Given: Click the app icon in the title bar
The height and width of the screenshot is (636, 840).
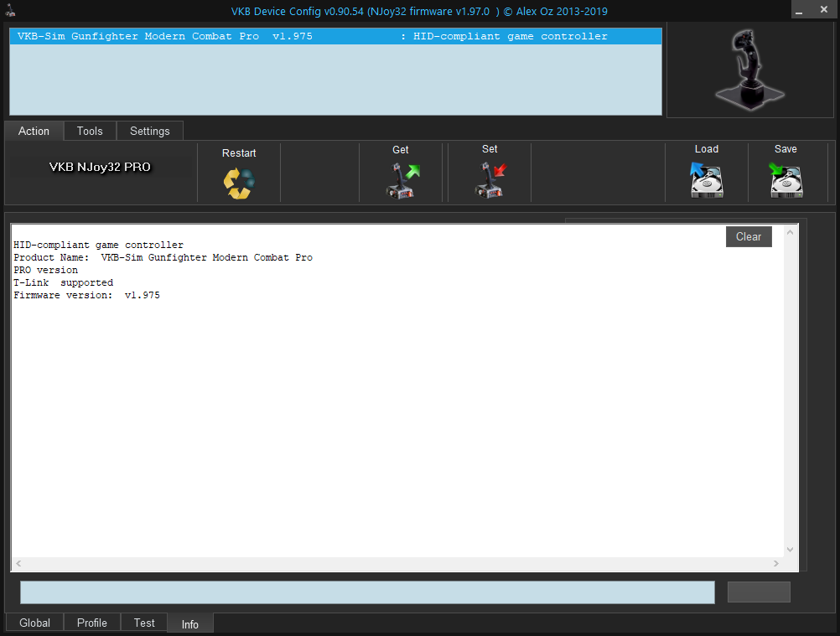Looking at the screenshot, I should [x=8, y=11].
